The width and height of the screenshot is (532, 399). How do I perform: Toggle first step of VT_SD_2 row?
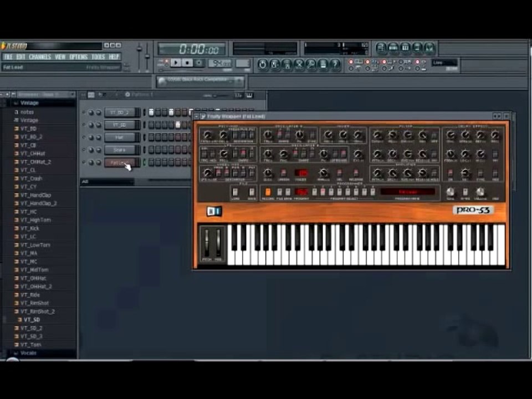pyautogui.click(x=151, y=112)
